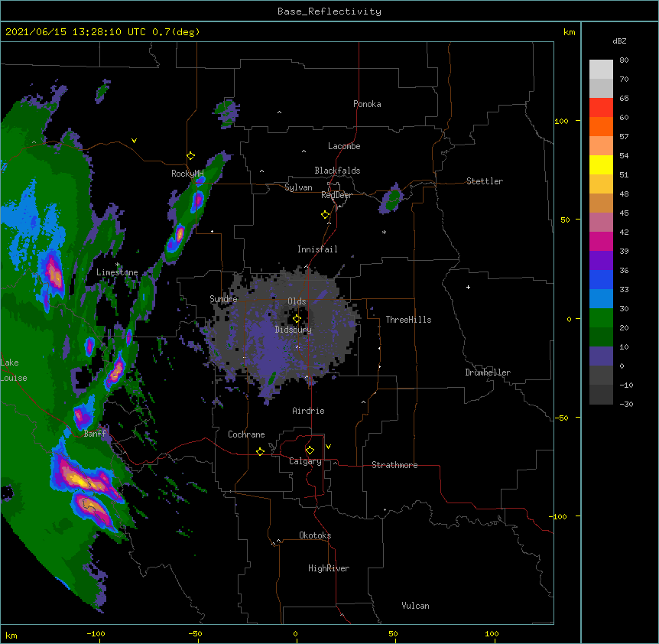The height and width of the screenshot is (644, 659).
Task: Click the yellow V marker northwest of RockyMH
Action: [134, 141]
